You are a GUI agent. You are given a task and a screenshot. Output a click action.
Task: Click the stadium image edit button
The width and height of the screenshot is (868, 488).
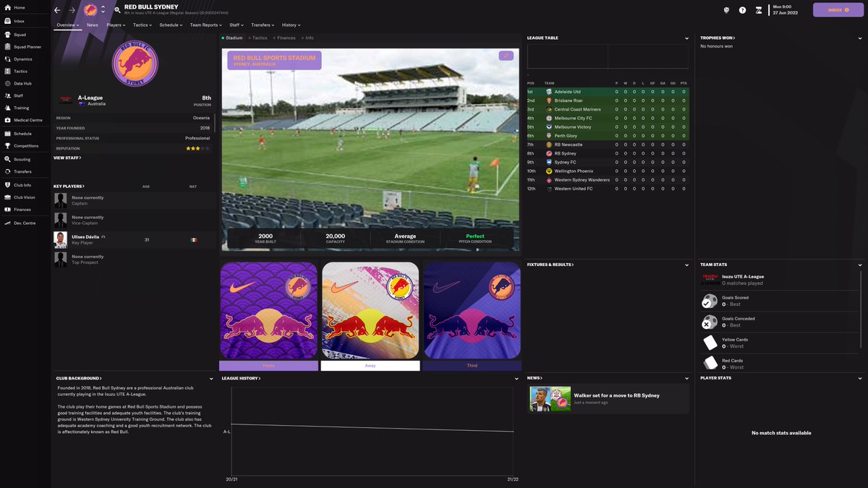click(506, 56)
